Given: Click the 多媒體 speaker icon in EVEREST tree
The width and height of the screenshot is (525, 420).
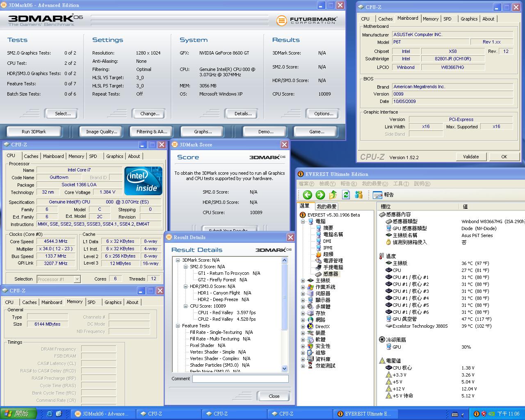Looking at the screenshot, I should click(310, 307).
